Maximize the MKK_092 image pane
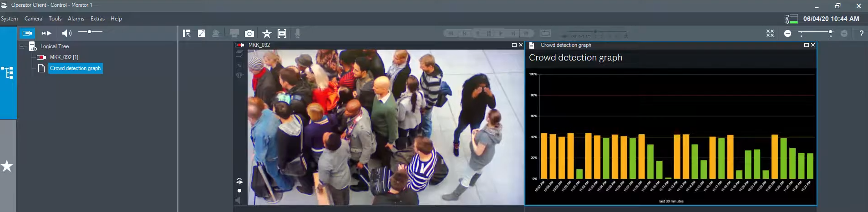868x212 pixels. click(514, 45)
